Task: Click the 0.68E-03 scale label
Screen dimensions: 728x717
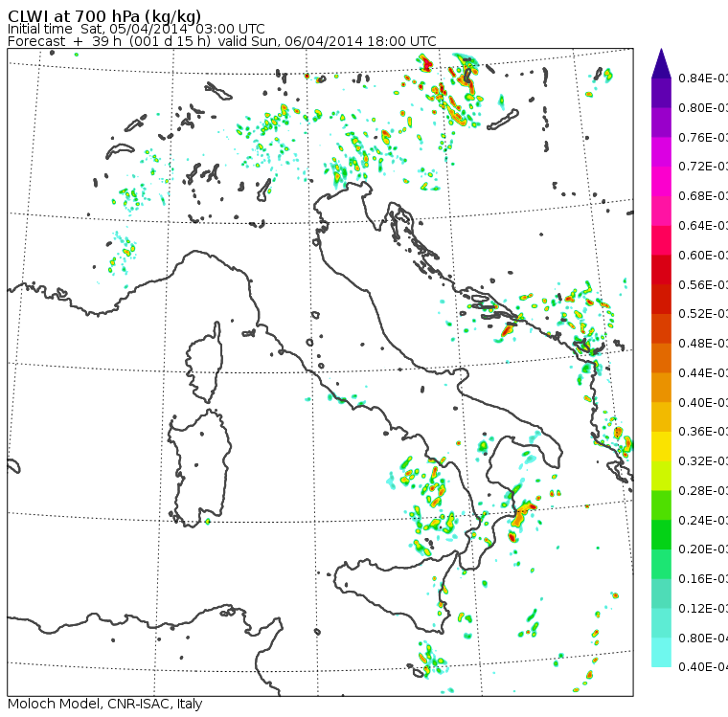Action: [703, 196]
